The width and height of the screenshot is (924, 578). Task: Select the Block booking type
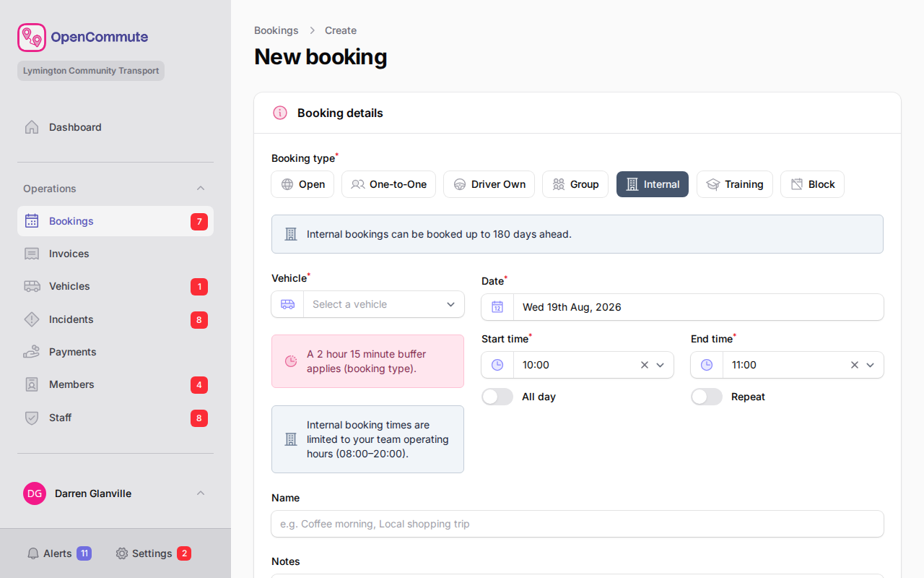[x=812, y=184]
